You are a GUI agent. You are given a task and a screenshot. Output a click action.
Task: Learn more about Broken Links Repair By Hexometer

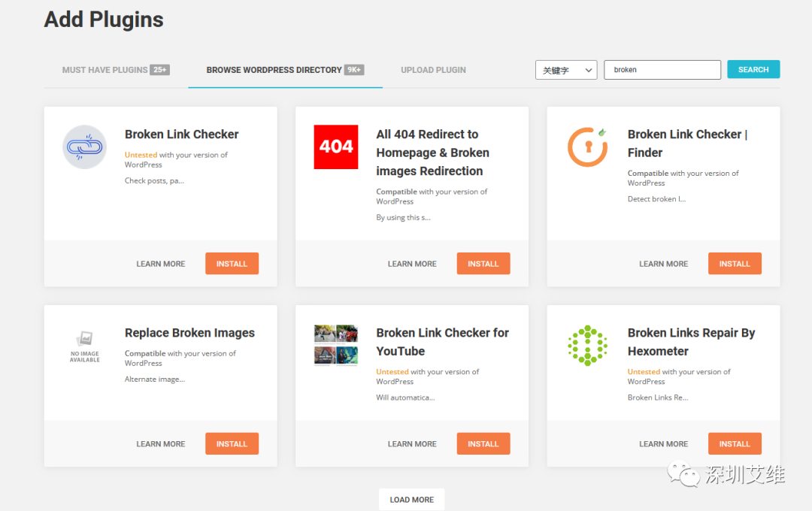pos(663,444)
